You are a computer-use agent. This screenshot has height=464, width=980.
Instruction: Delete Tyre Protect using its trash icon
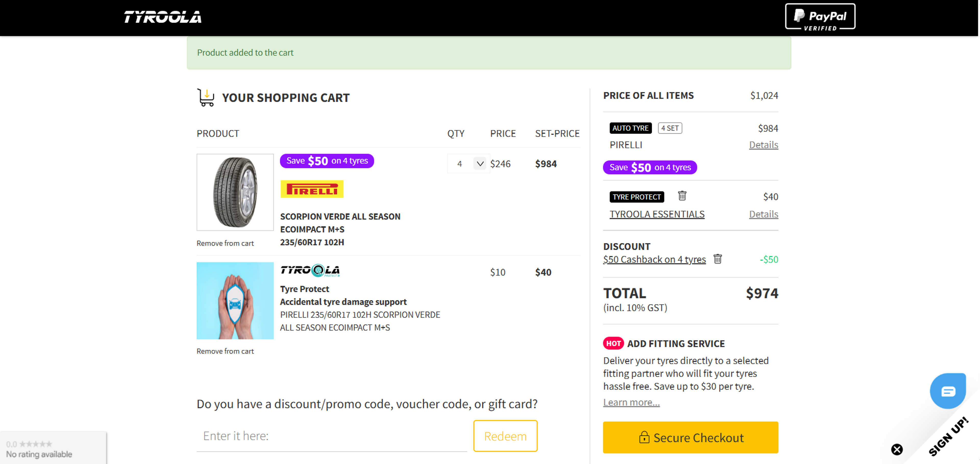[x=682, y=196]
